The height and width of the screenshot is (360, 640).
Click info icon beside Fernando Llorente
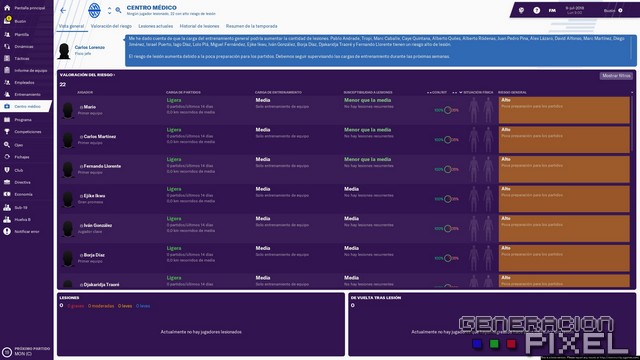click(81, 167)
